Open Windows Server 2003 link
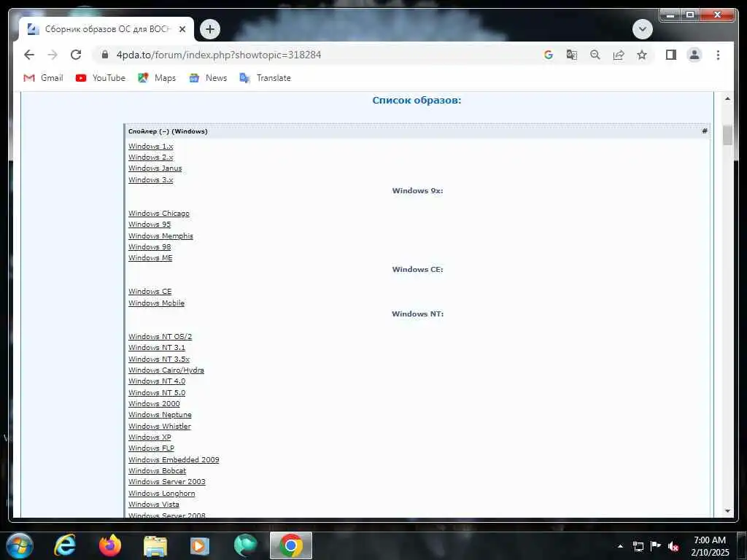This screenshot has width=747, height=560. pos(167,481)
